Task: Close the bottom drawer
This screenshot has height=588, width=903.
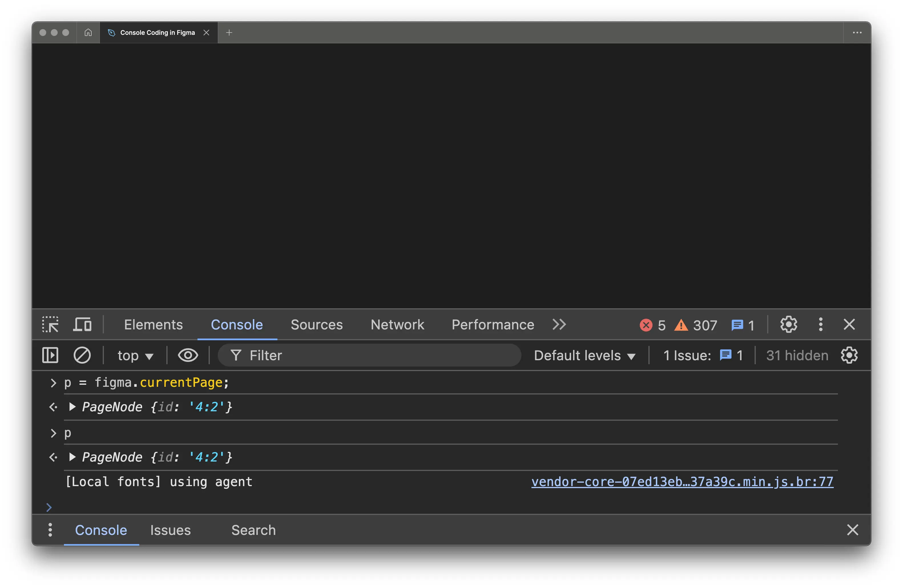Action: tap(852, 530)
